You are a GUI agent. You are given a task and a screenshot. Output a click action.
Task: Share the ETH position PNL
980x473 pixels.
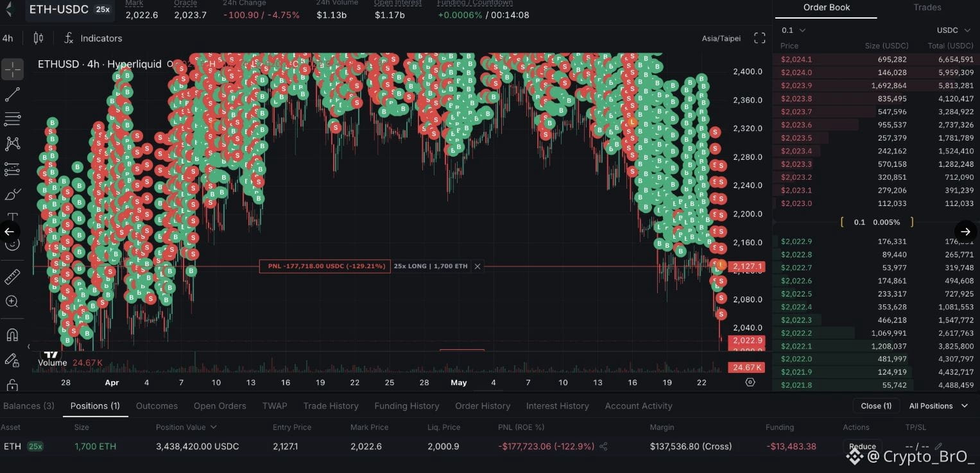click(603, 446)
